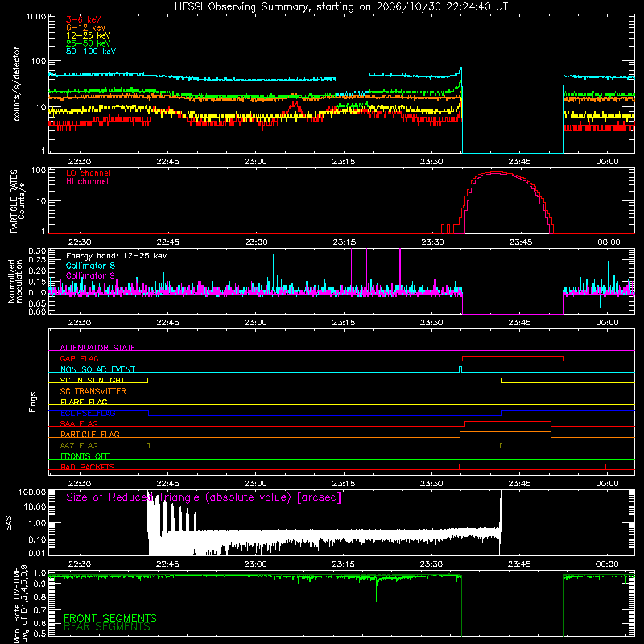Click the red 3-6 keV bump near 23:06

pos(295,107)
